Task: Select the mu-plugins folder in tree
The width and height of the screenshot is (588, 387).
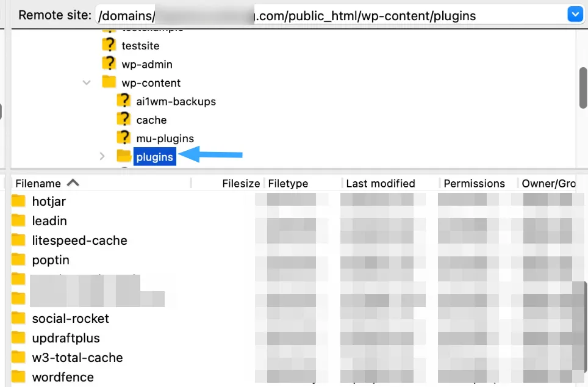Action: click(165, 139)
